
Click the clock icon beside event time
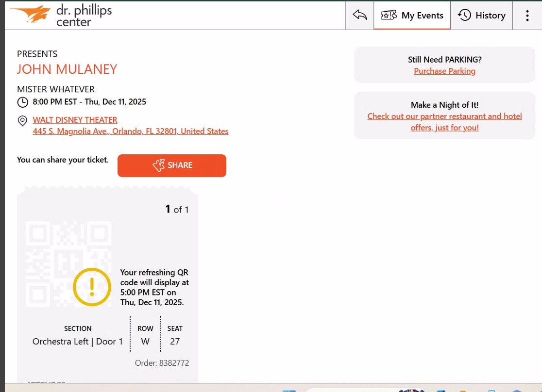pos(22,102)
